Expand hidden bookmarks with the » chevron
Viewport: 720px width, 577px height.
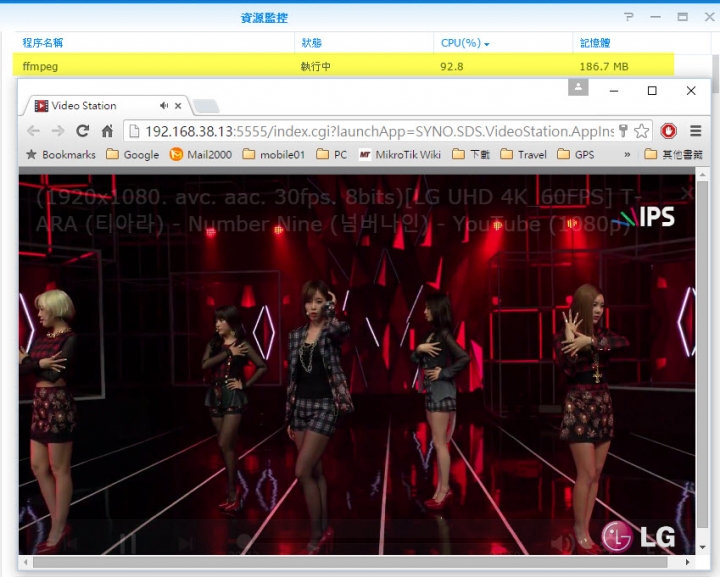[x=627, y=155]
